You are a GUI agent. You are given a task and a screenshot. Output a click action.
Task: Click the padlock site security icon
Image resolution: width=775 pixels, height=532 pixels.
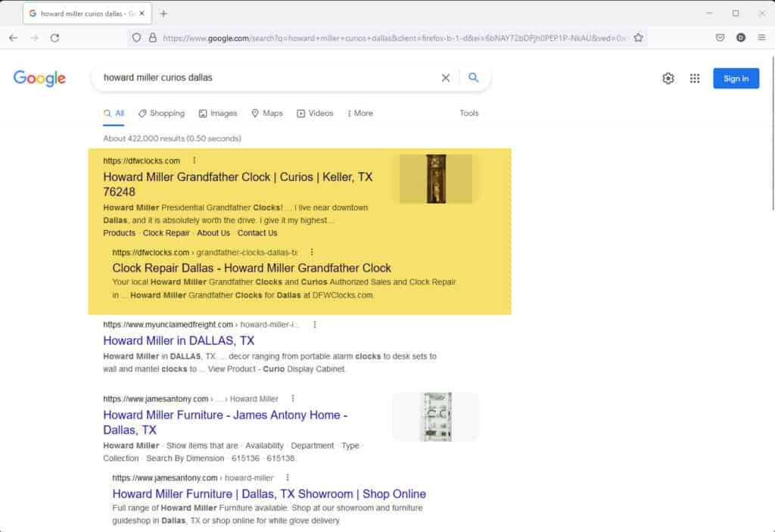[x=153, y=38]
